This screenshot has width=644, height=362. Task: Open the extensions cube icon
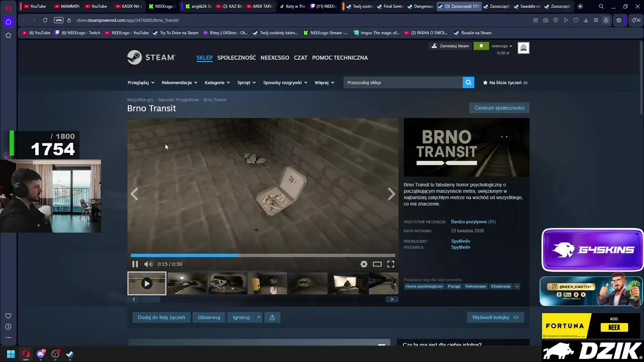click(x=619, y=20)
